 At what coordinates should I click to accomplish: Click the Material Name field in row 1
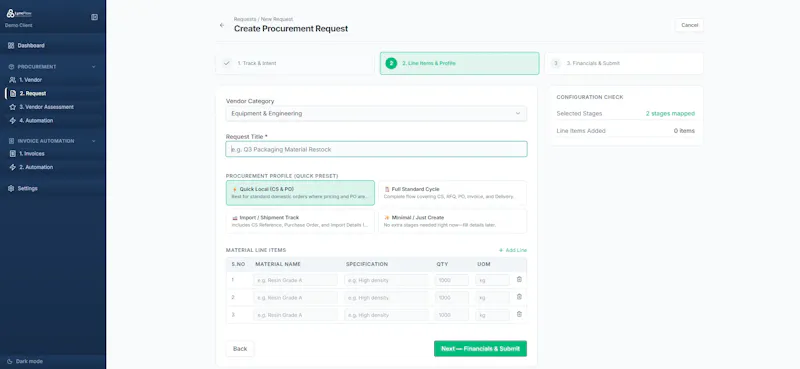[x=295, y=280]
